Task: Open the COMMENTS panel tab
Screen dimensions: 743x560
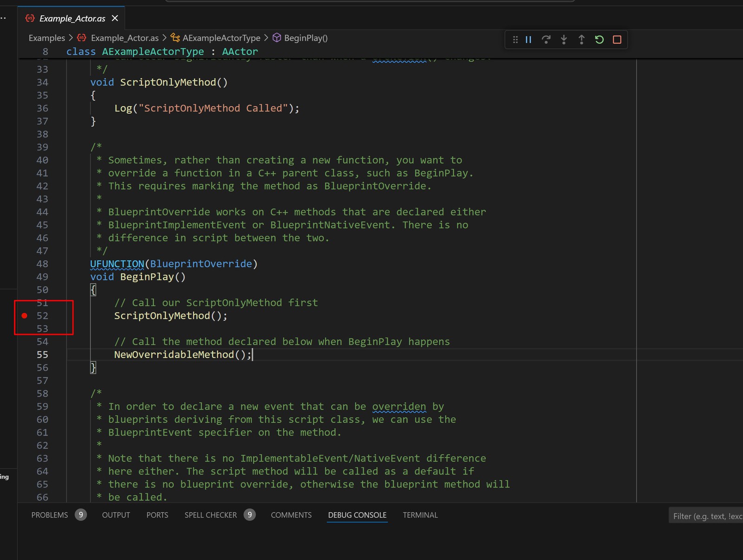Action: (291, 515)
